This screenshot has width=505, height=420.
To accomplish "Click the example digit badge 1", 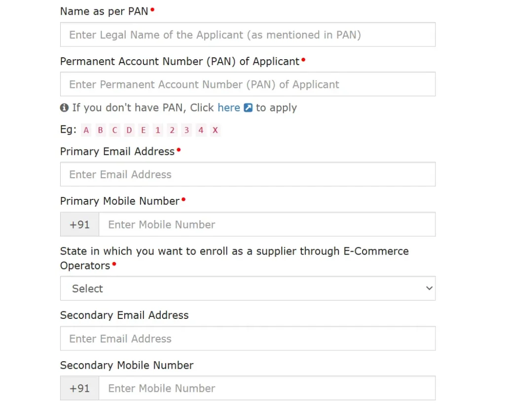I will pos(157,130).
